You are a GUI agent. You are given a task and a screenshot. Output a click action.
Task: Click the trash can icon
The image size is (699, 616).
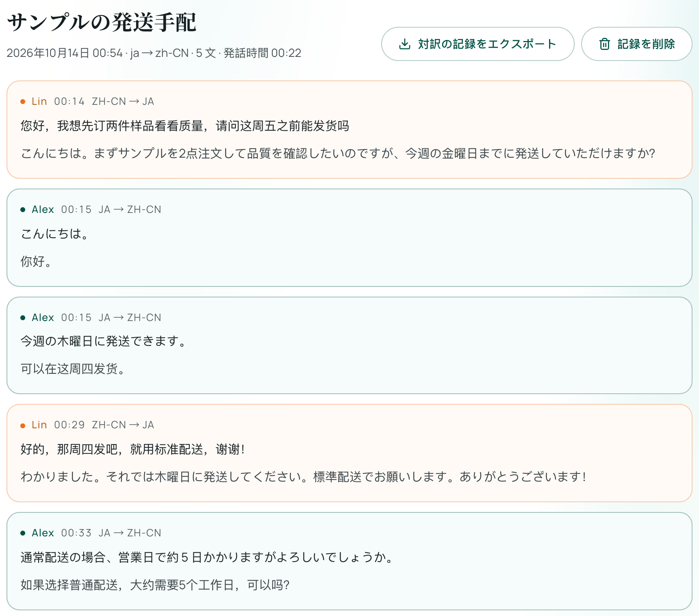605,44
